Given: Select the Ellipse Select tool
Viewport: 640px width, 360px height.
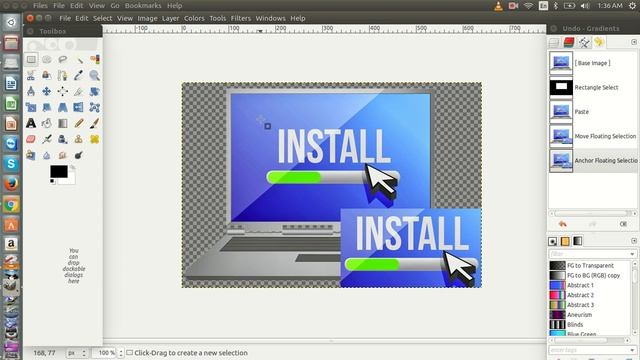Looking at the screenshot, I should [x=47, y=60].
